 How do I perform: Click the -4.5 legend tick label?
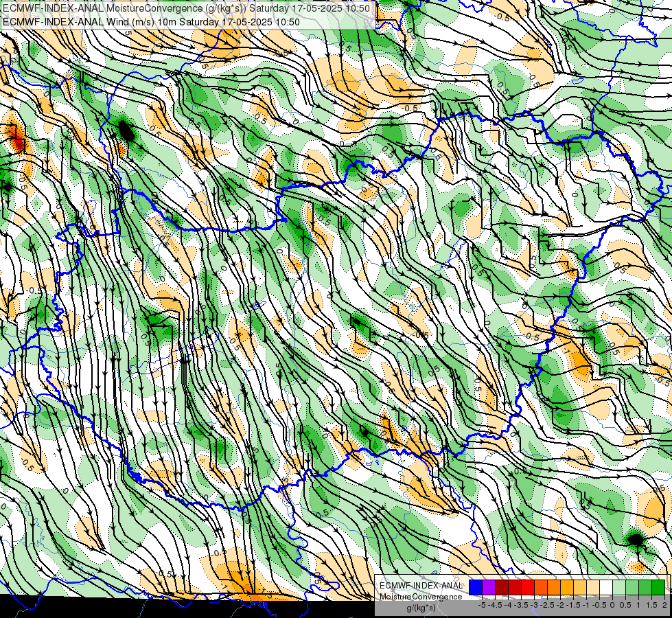496,605
